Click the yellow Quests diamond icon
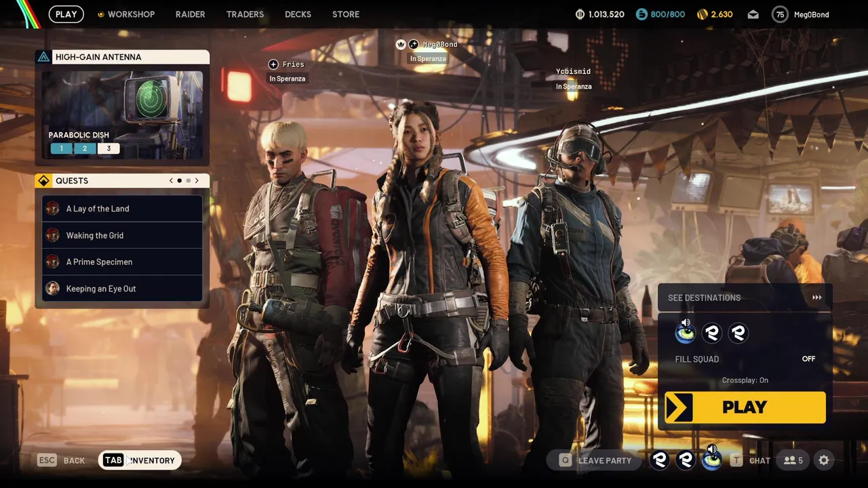 (43, 181)
